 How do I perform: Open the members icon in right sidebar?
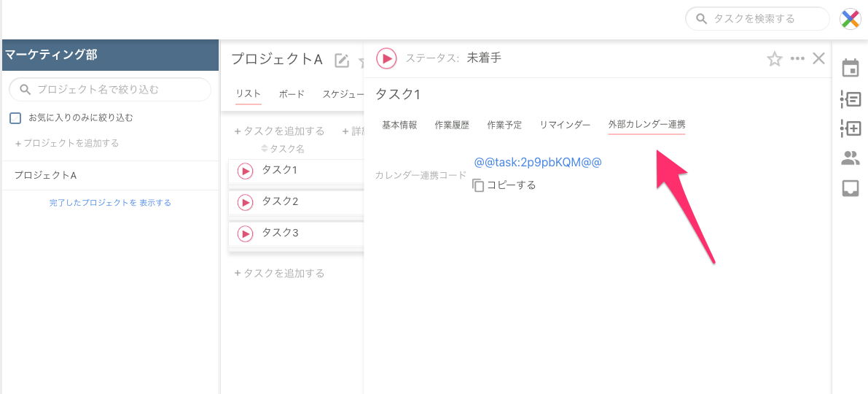(851, 158)
